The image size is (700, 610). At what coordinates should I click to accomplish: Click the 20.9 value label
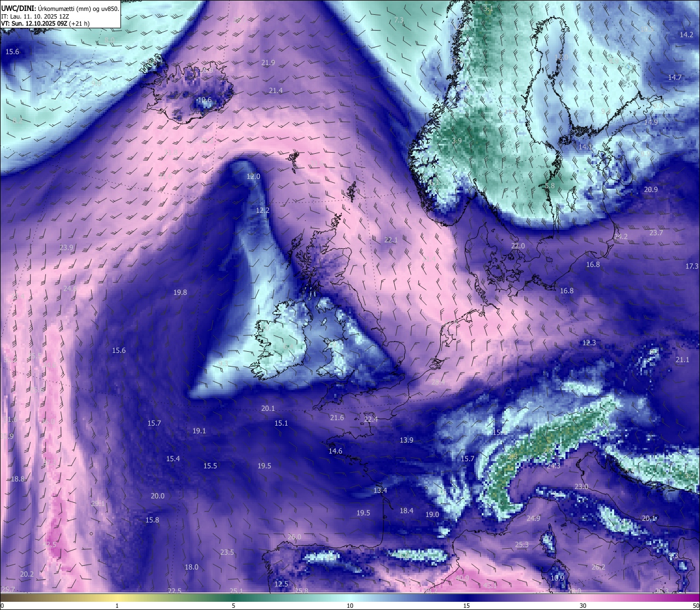pos(651,190)
